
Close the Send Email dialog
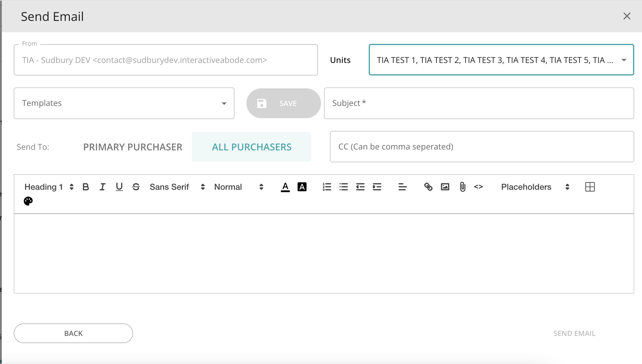(x=627, y=16)
